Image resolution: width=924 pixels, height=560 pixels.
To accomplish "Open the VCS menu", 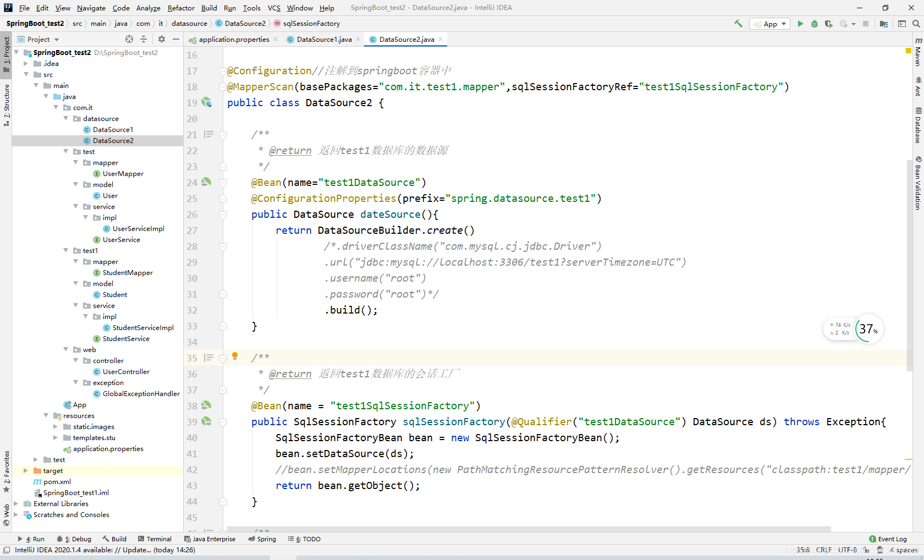I will [274, 8].
